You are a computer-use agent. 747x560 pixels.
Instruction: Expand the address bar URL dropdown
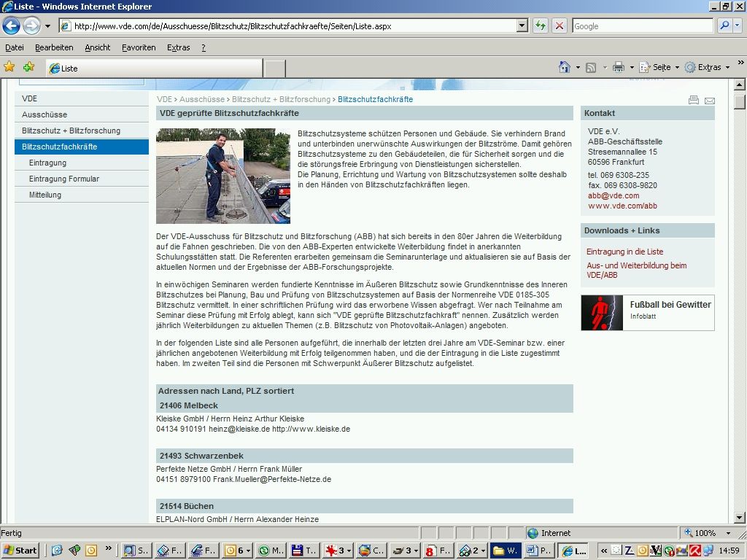pos(522,26)
